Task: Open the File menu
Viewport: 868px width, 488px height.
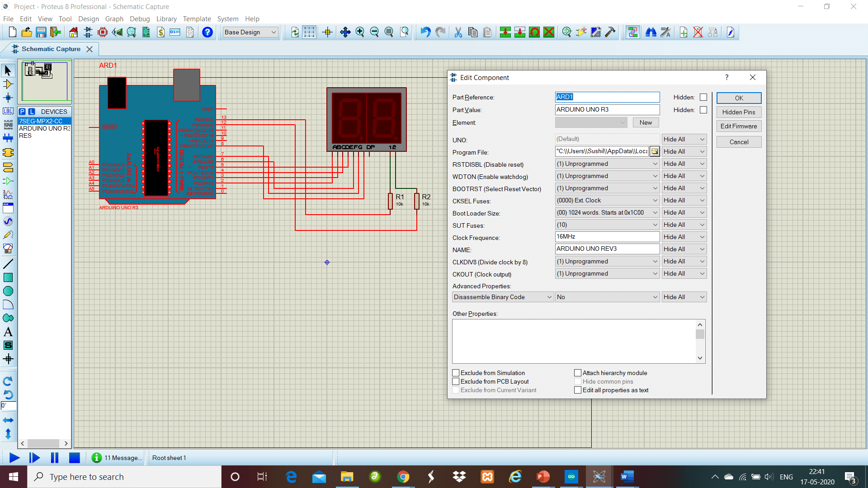Action: [x=8, y=19]
